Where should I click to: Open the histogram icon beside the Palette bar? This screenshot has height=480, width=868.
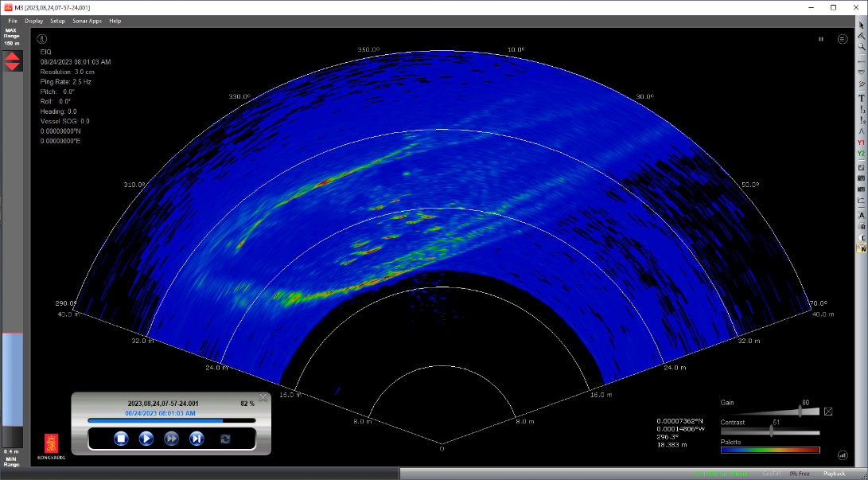tap(842, 455)
